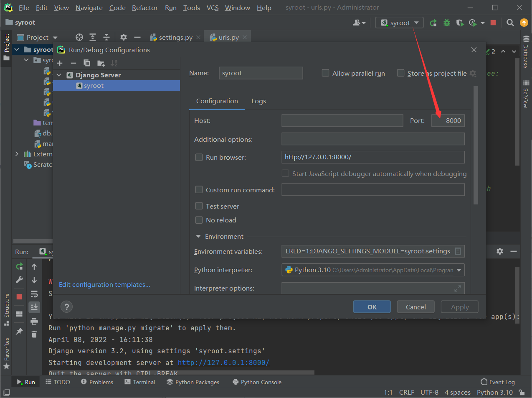The image size is (532, 398).
Task: Open the syroot run configuration dropdown
Action: coord(399,23)
